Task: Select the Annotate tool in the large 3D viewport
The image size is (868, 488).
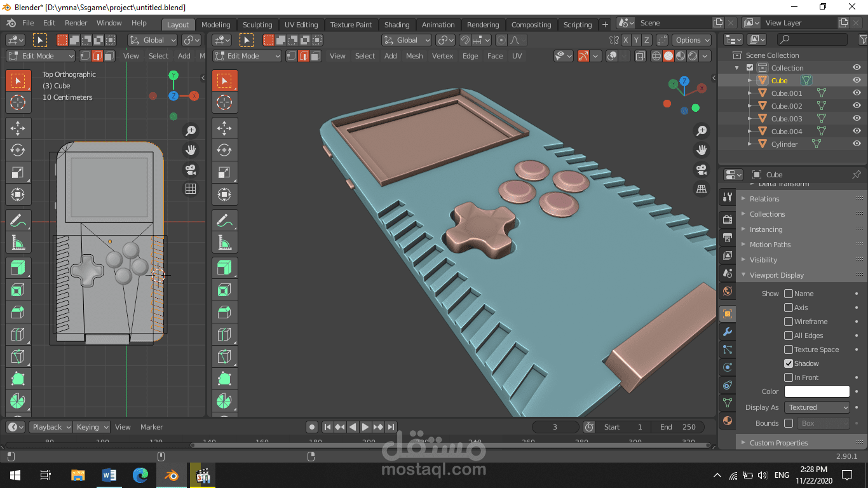Action: (224, 220)
